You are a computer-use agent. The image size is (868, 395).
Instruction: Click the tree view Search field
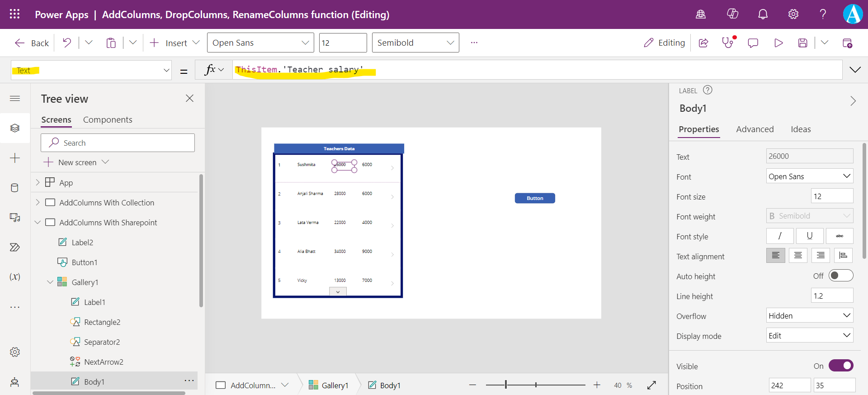[118, 143]
